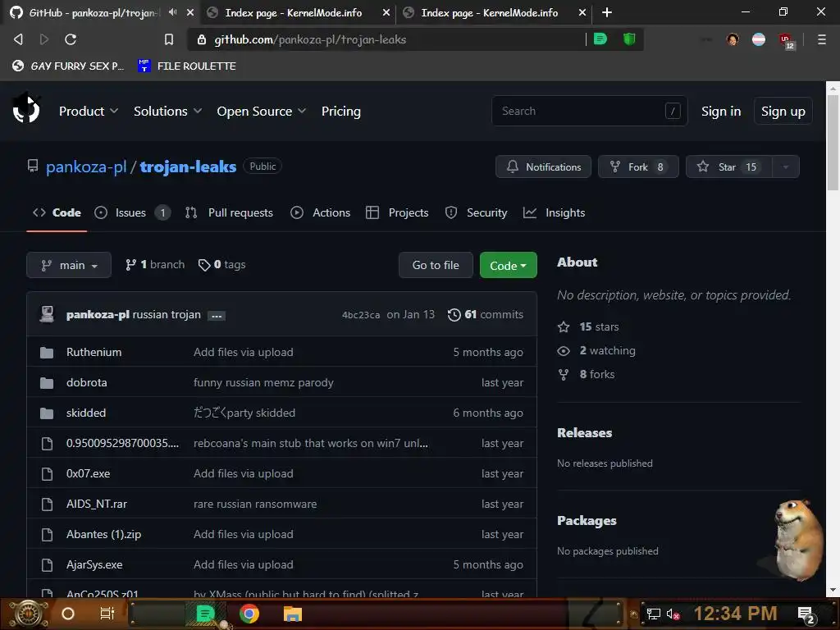Click the Pricing link
Viewport: 840px width, 630px height.
click(340, 111)
